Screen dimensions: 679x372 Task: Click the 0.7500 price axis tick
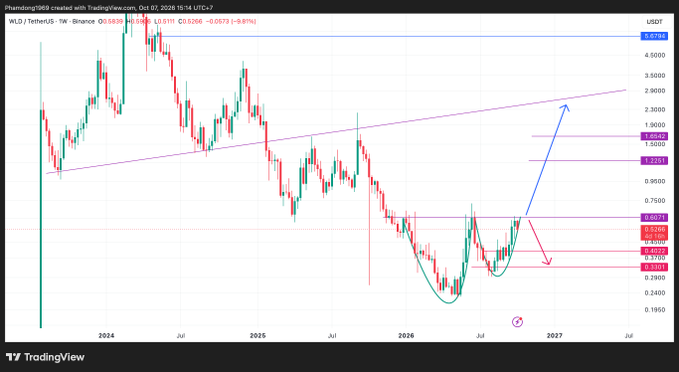click(655, 201)
